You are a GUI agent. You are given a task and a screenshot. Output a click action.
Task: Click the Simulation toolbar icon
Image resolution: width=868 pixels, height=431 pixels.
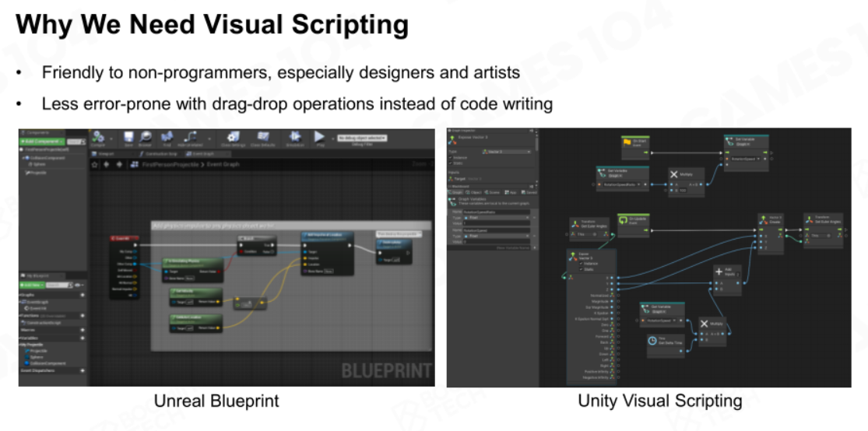click(x=294, y=137)
